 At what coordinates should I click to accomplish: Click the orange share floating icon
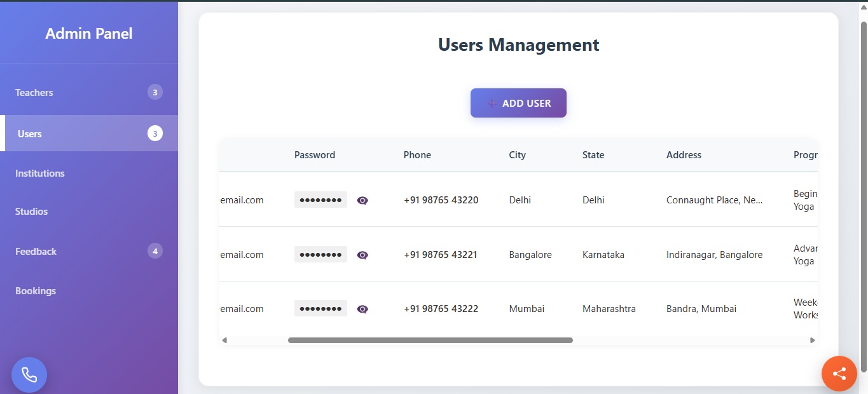pyautogui.click(x=839, y=374)
